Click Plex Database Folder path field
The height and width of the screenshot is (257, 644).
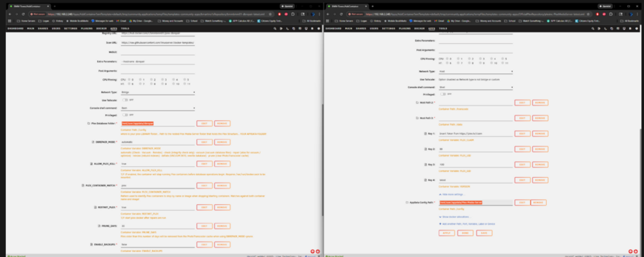tap(158, 123)
